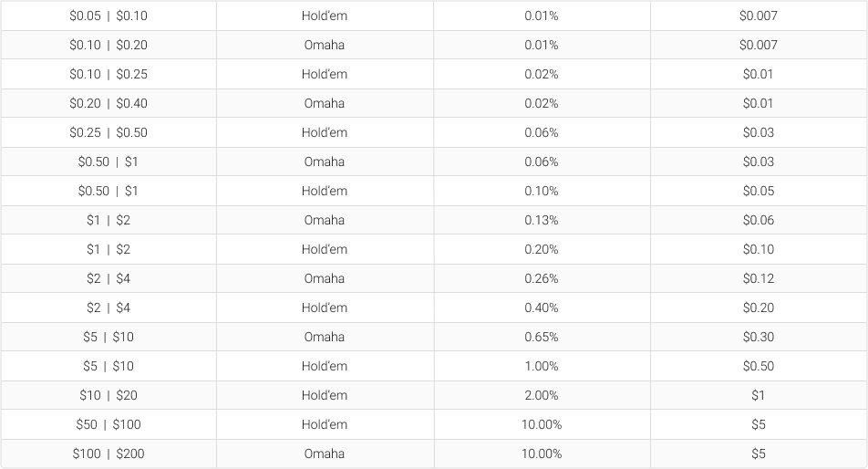Select the $100 | $200 stakes cell

pyautogui.click(x=108, y=453)
